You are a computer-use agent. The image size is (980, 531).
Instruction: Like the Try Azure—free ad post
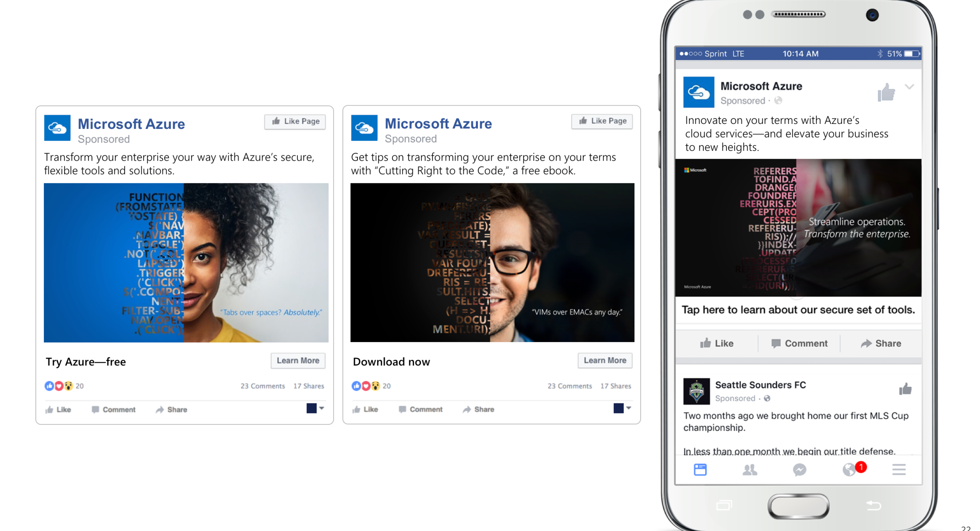[58, 410]
